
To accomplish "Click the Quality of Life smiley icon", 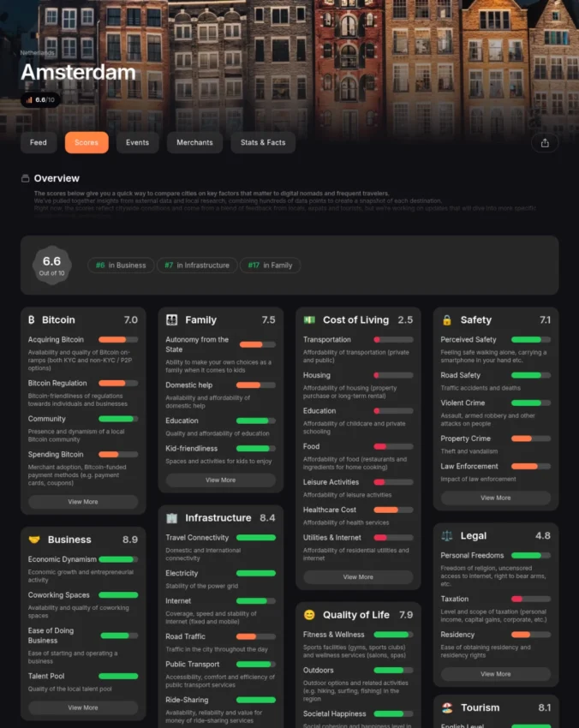I will tap(309, 615).
